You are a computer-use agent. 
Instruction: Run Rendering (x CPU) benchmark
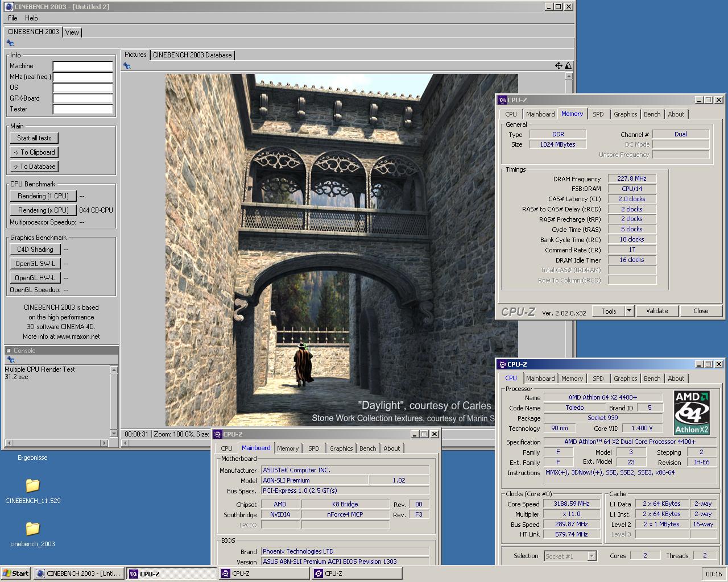point(43,210)
